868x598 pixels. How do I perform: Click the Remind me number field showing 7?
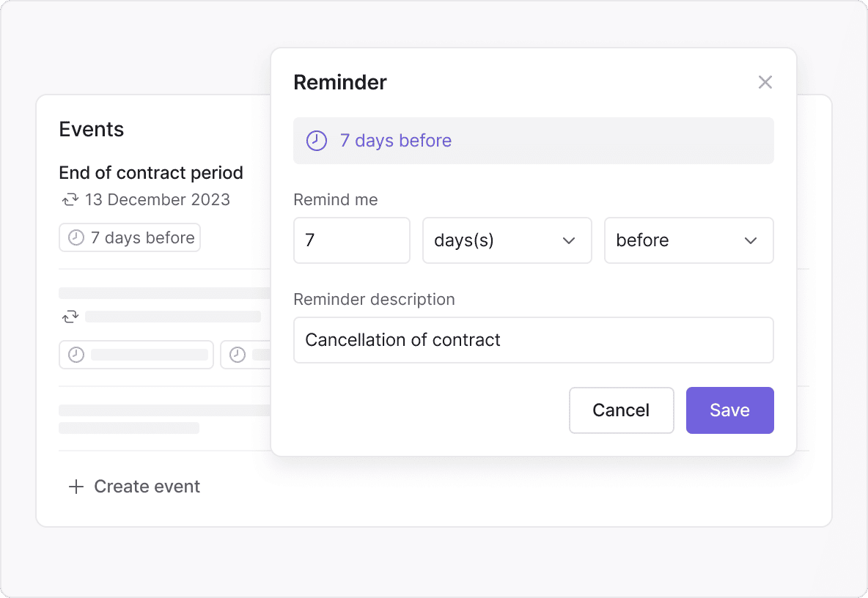pos(351,240)
